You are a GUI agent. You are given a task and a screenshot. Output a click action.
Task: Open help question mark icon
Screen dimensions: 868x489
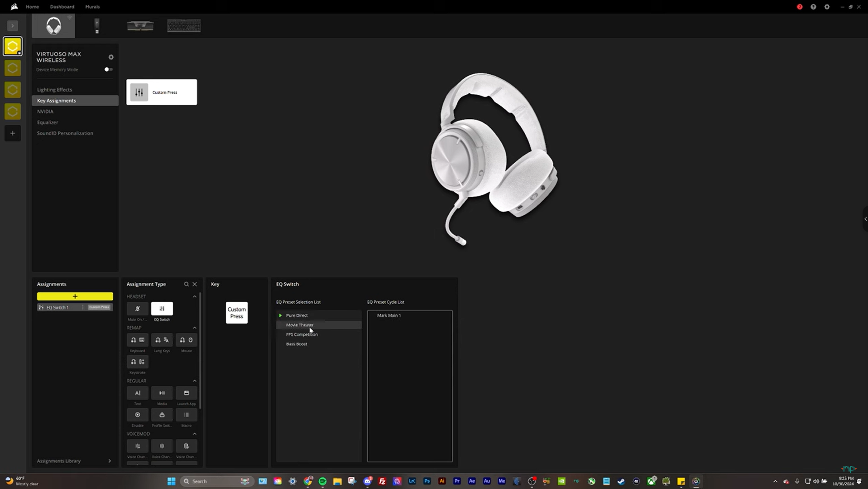[813, 7]
